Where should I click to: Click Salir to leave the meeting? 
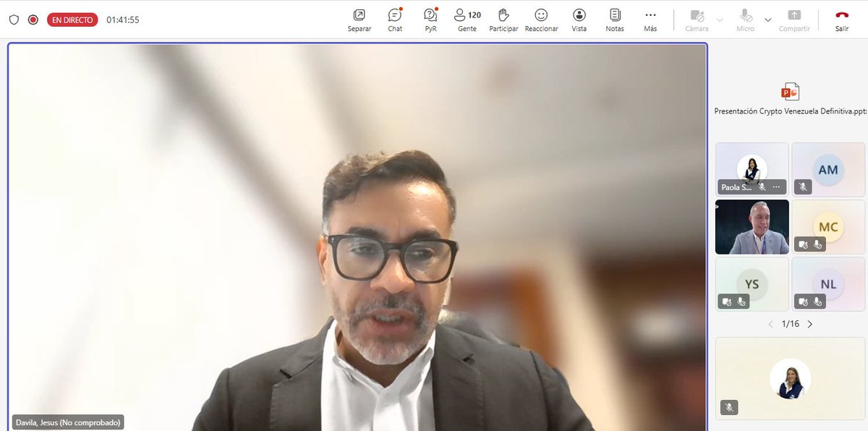point(841,20)
